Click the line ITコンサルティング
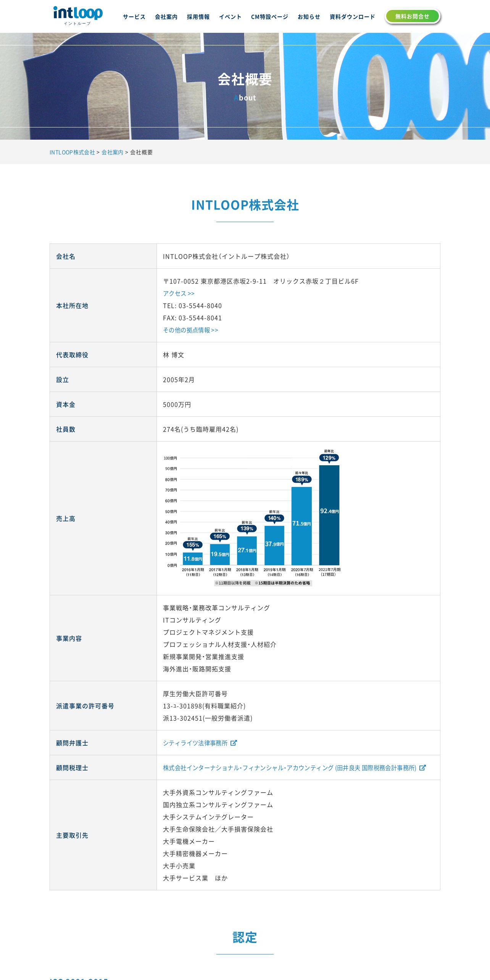The image size is (490, 980). 192,620
